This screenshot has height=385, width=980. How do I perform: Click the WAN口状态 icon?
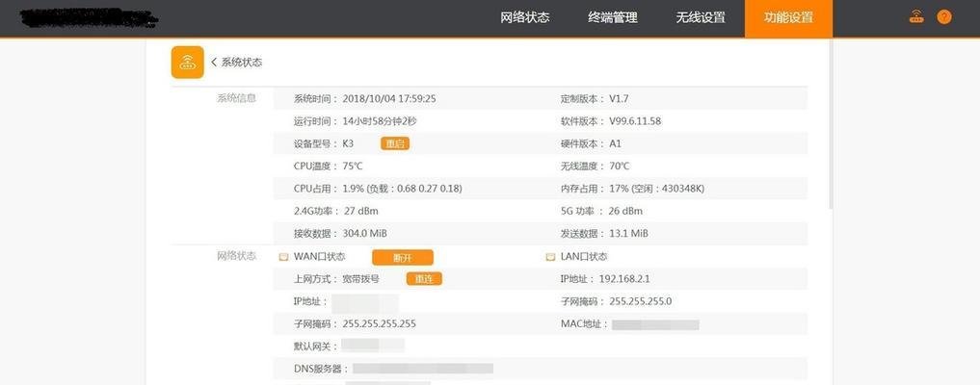[283, 257]
